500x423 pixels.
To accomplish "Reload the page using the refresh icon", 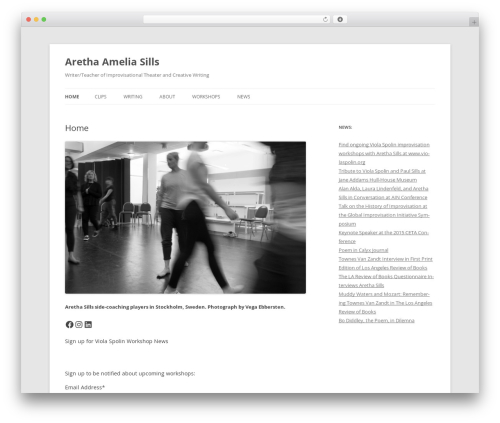I will (x=325, y=20).
